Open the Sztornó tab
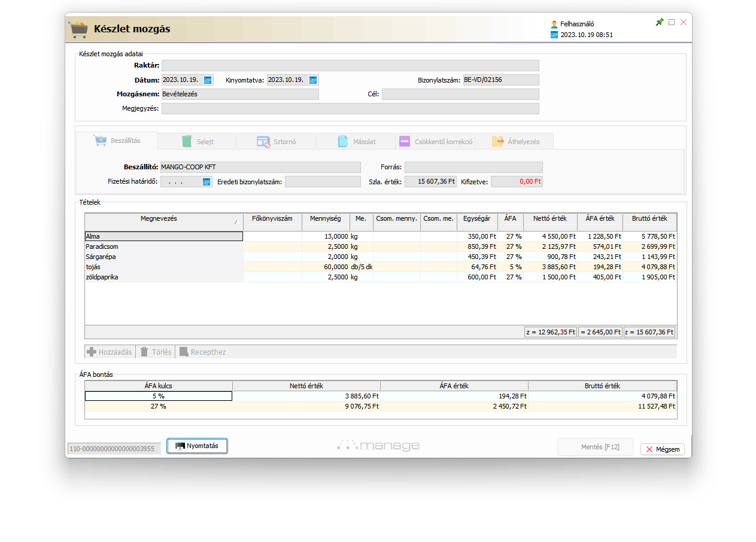Viewport: 756px width, 542px height. [276, 142]
